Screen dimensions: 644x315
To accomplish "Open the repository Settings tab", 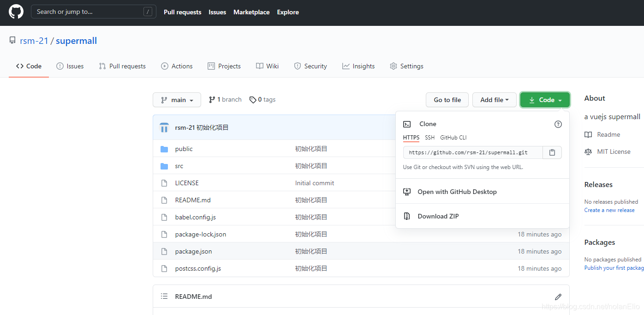I will [x=406, y=66].
